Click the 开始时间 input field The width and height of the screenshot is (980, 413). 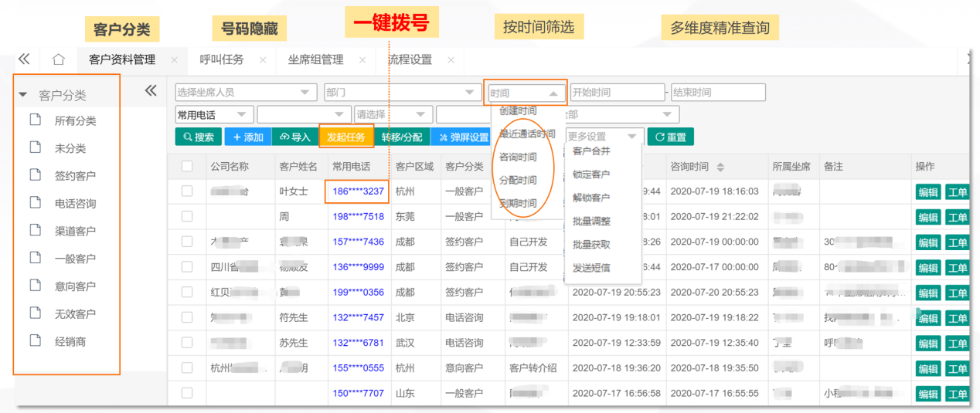(x=617, y=93)
